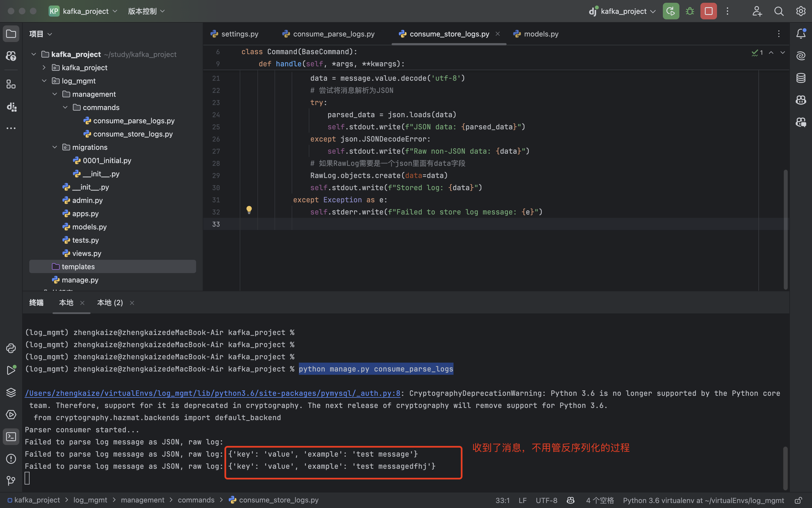Collapse the log_mgmt folder
Viewport: 812px width, 508px height.
click(44, 81)
